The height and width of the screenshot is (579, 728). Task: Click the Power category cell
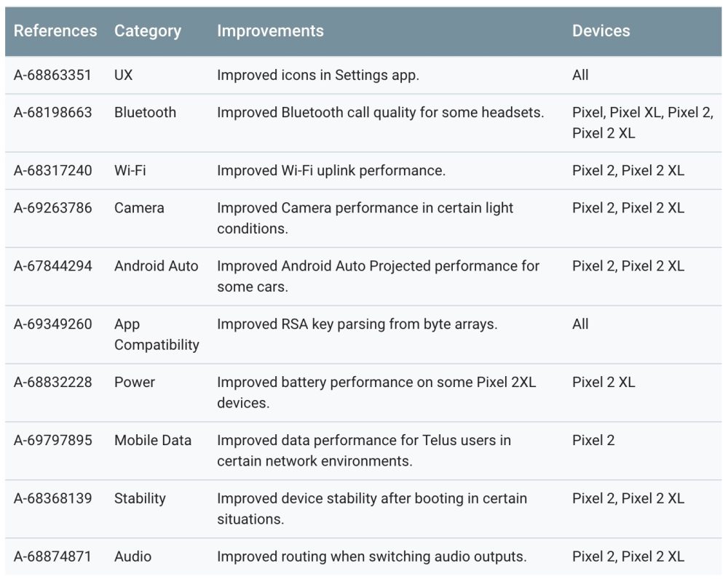tap(135, 382)
